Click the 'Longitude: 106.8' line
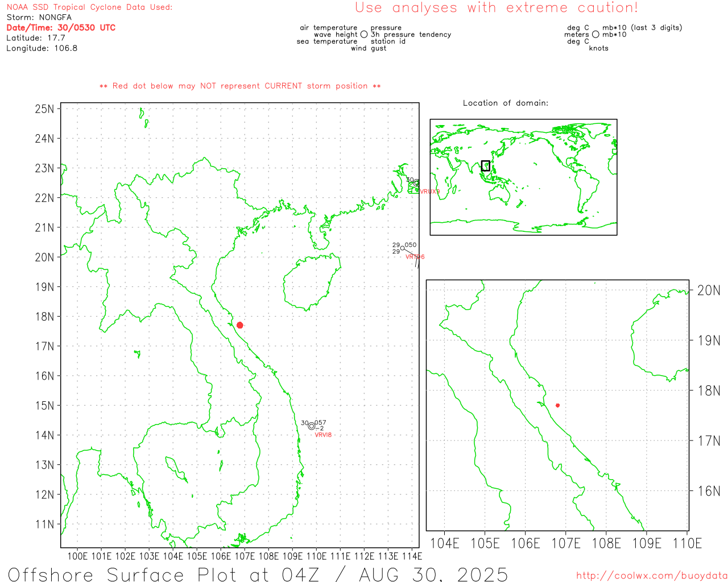 coord(42,48)
